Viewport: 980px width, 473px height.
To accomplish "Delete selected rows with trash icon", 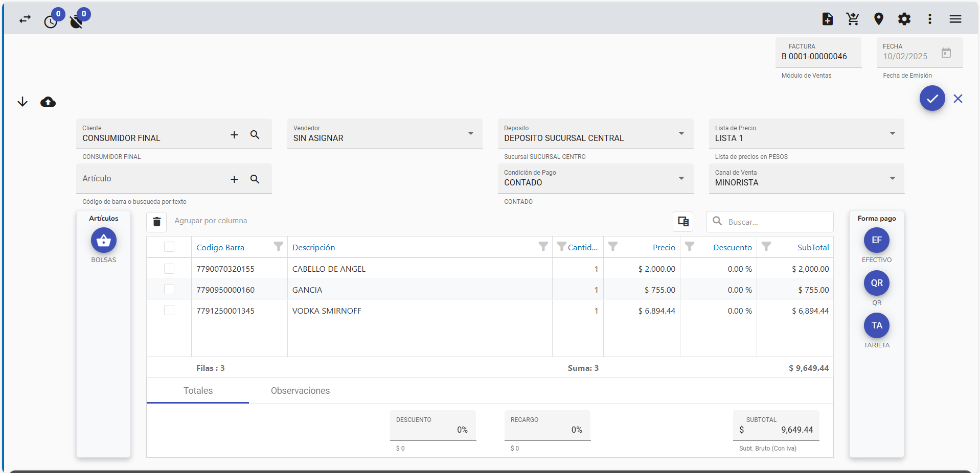I will 157,222.
